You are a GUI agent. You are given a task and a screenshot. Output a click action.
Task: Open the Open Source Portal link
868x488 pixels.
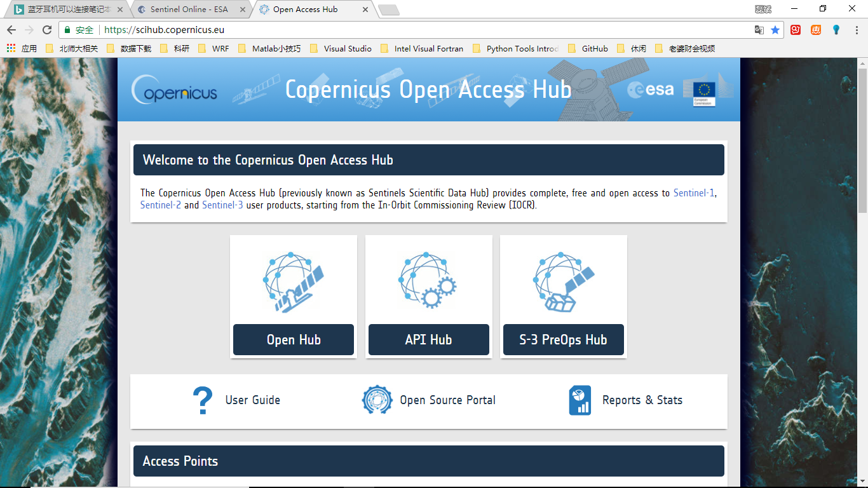pos(448,400)
